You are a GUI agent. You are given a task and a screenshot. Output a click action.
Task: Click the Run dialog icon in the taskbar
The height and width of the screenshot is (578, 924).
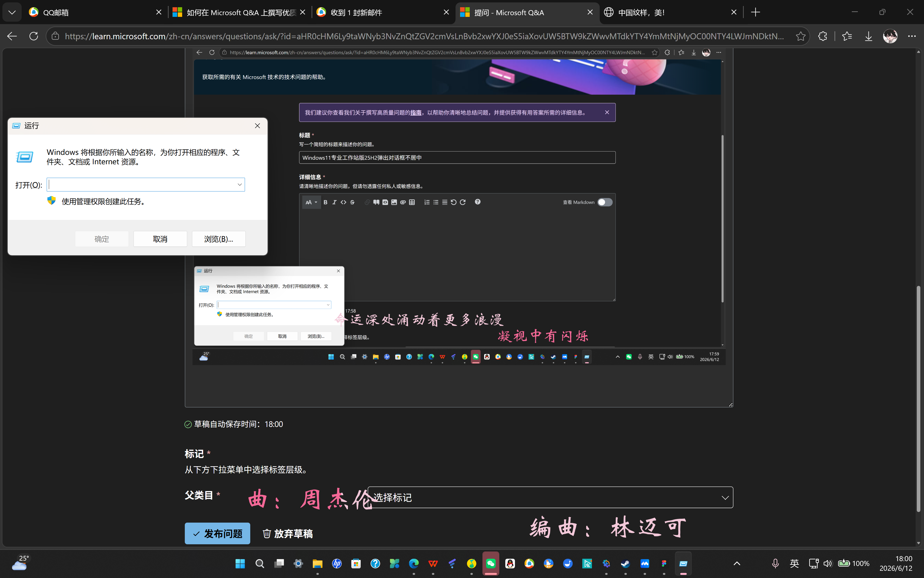(683, 564)
